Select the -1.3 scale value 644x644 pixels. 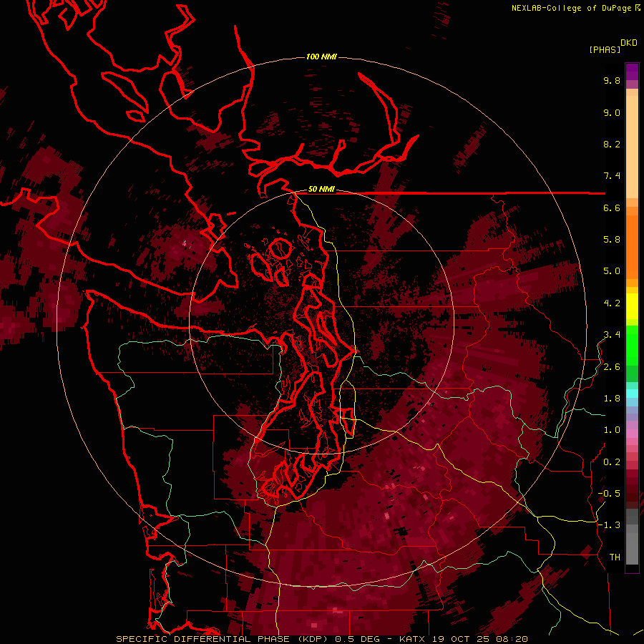click(x=609, y=525)
